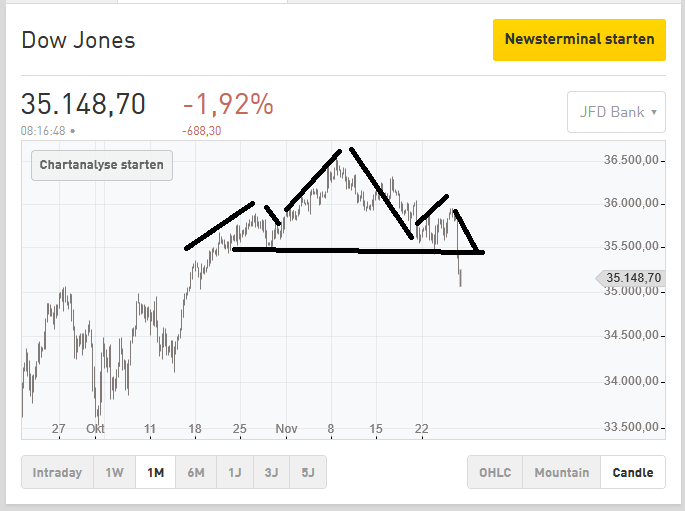Click the grey price marker on the price axis
685x511 pixels.
[x=630, y=278]
